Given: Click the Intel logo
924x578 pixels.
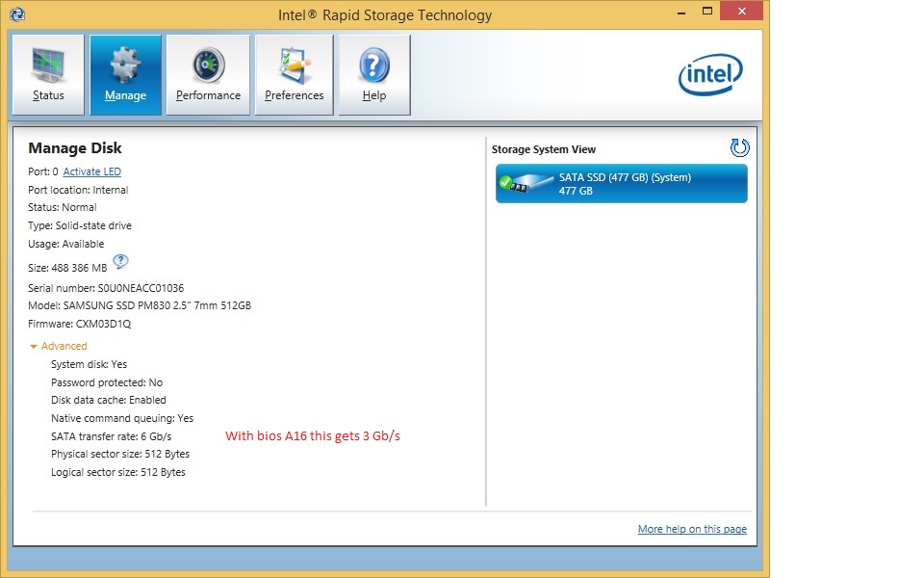Looking at the screenshot, I should pos(710,75).
